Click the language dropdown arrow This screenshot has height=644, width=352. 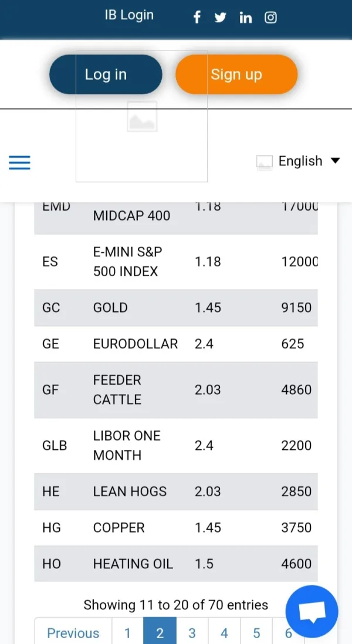(x=336, y=161)
